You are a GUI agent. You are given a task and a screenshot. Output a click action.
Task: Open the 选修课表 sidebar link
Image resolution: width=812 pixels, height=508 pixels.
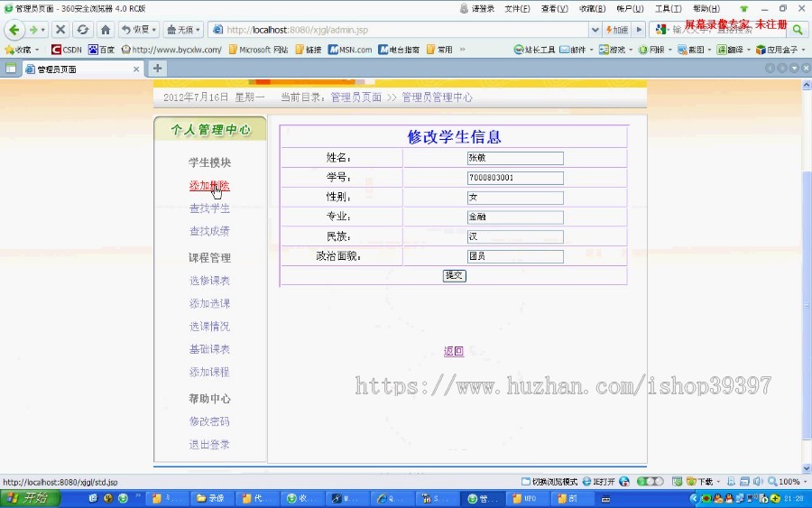[x=209, y=281]
